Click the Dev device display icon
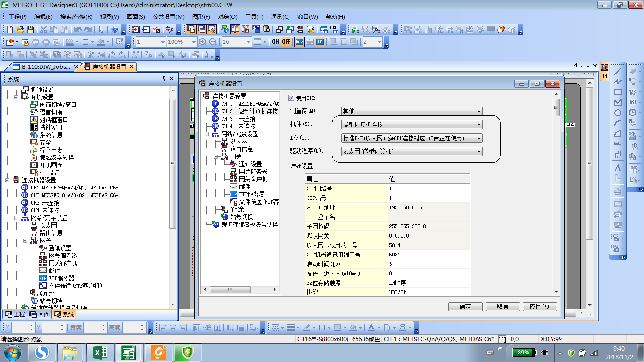Image resolution: width=644 pixels, height=362 pixels. tap(299, 41)
